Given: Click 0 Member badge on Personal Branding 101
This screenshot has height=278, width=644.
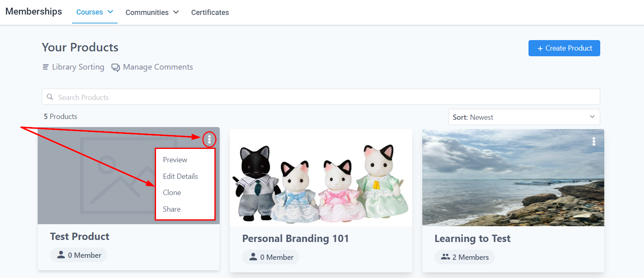Looking at the screenshot, I should tap(271, 257).
